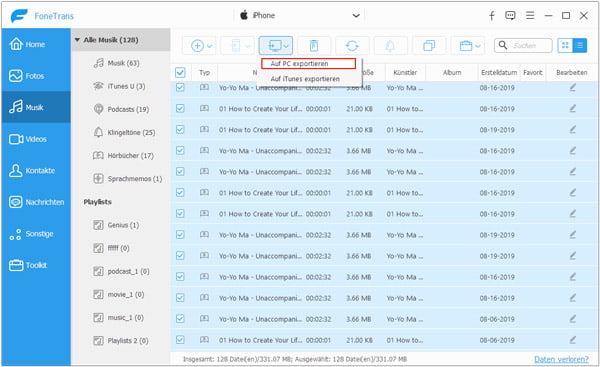
Task: Uncheck the first song row checkbox
Action: coord(180,88)
